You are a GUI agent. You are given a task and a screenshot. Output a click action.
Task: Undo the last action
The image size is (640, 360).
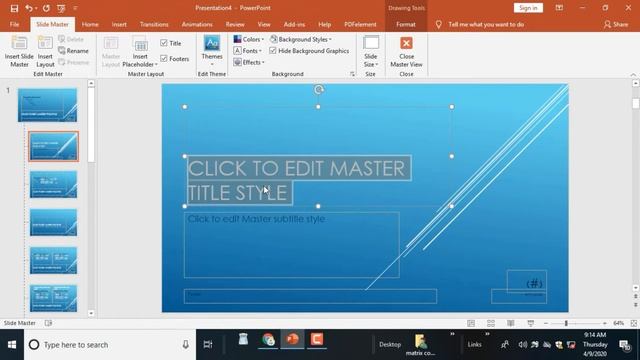pyautogui.click(x=29, y=8)
